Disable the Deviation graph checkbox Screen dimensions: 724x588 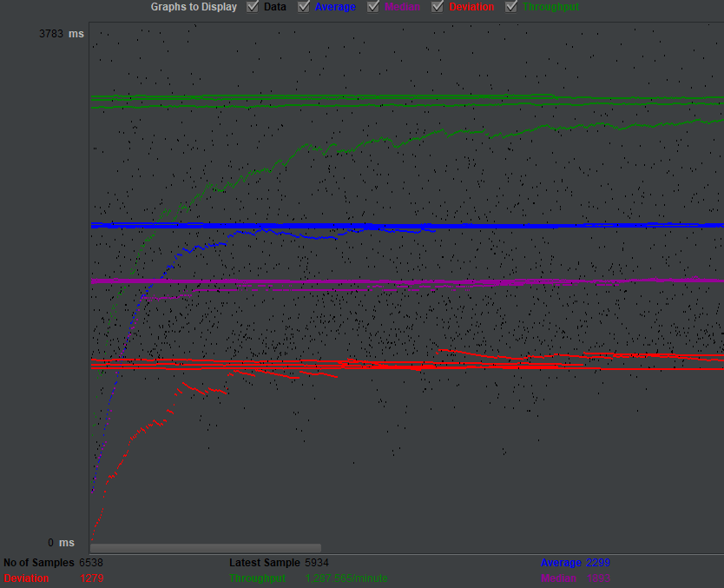point(438,7)
